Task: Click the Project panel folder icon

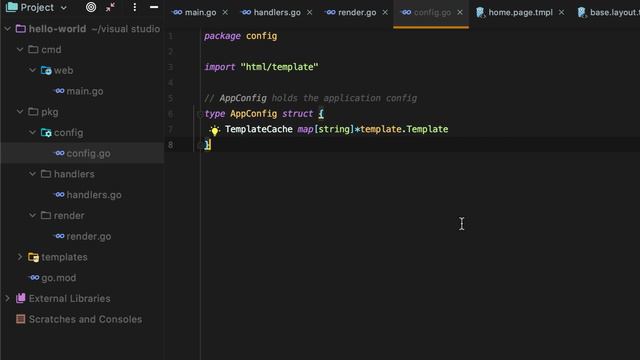Action: coord(11,7)
